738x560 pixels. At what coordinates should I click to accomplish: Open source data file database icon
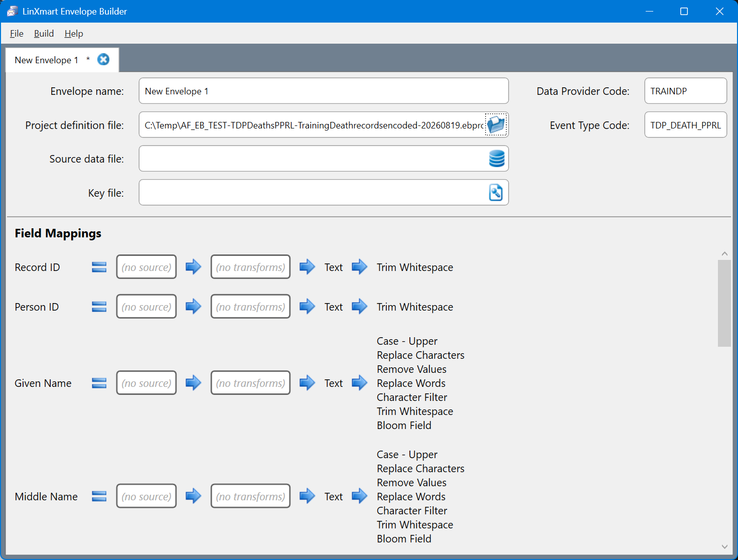pos(497,159)
